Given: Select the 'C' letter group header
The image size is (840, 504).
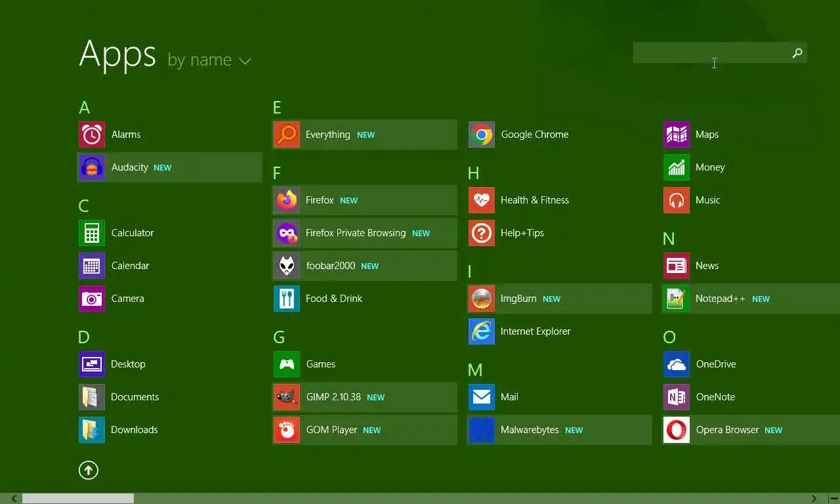Looking at the screenshot, I should tap(84, 206).
